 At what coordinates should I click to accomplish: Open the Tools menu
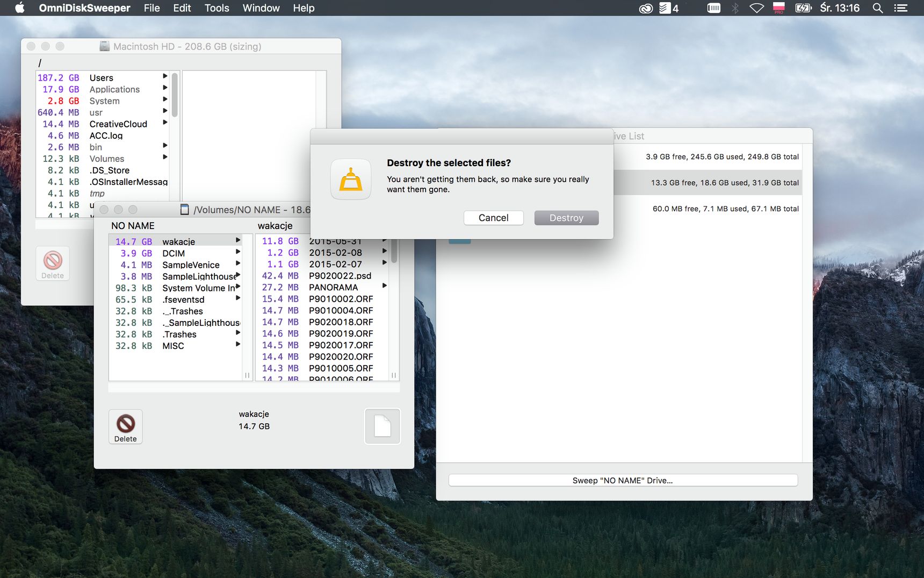(x=216, y=8)
